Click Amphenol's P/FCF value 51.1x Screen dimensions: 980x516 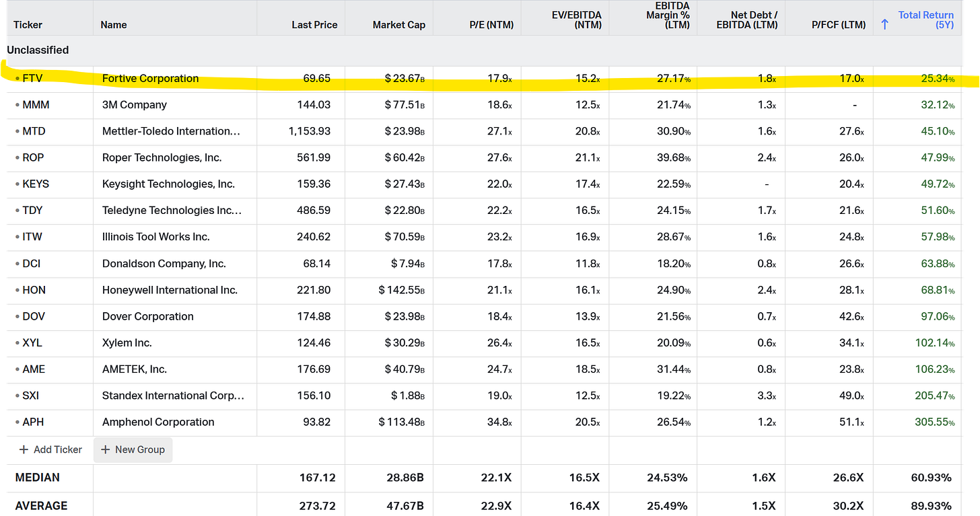(851, 422)
